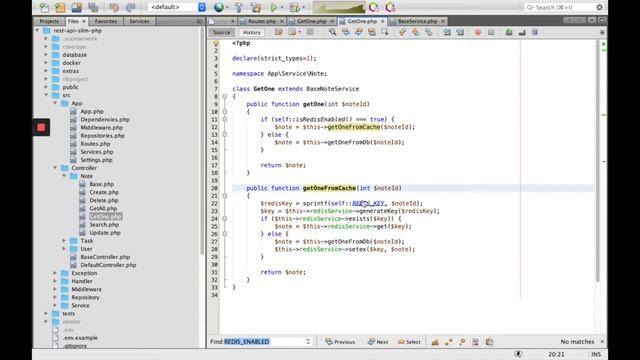Open the <default> configuration dropdown
Screen dimensions: 640x360
[178, 7]
